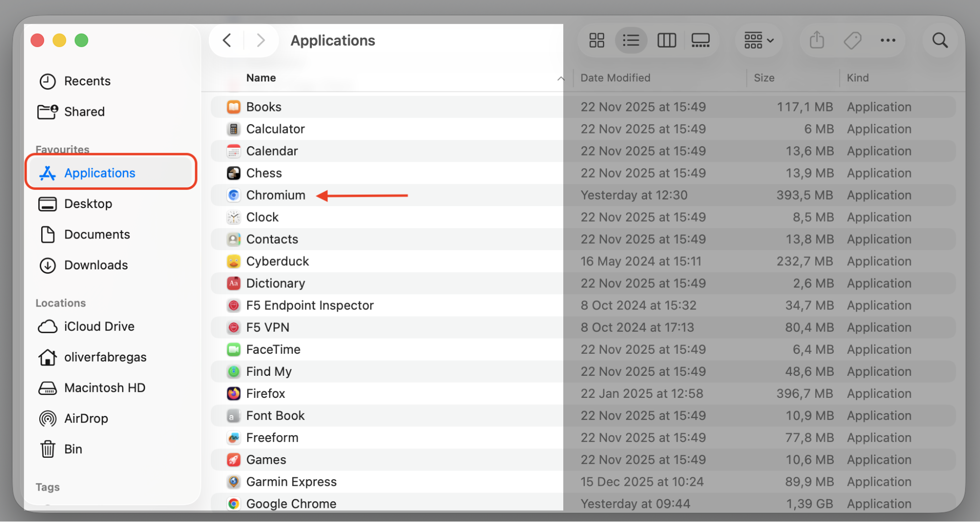Screen dimensions: 980x522
Task: Open Downloads in the sidebar
Action: 111,265
